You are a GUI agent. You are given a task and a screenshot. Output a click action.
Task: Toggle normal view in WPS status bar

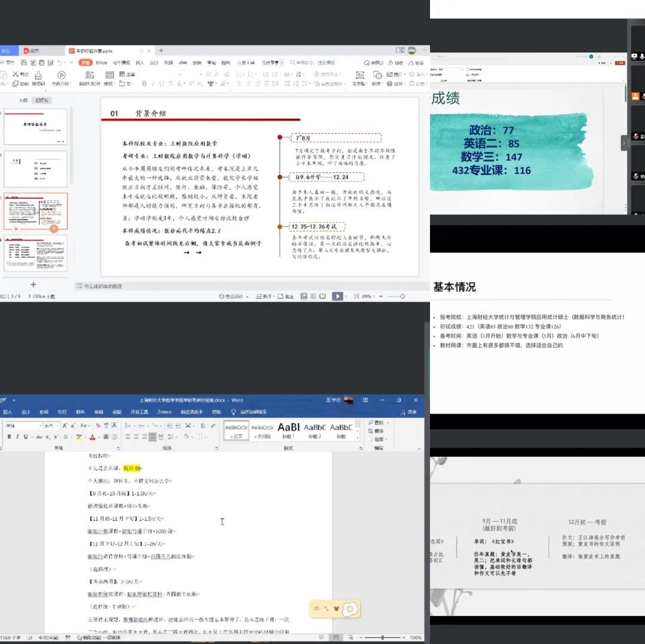click(303, 296)
